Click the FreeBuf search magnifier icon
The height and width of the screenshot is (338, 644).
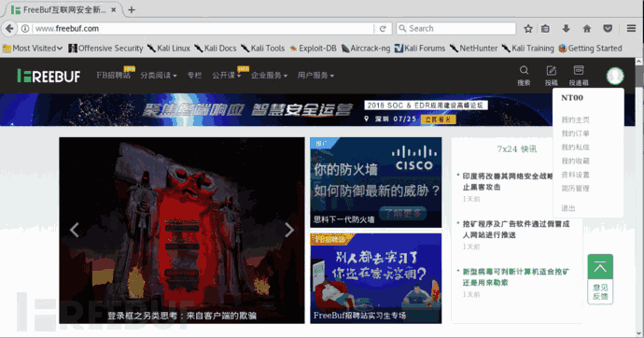(524, 70)
